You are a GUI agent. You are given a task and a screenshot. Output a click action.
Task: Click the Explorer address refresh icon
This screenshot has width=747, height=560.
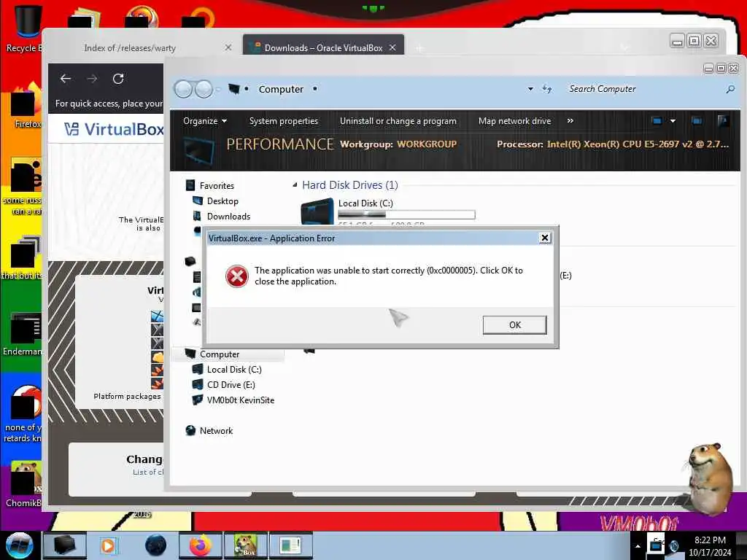[x=547, y=89]
